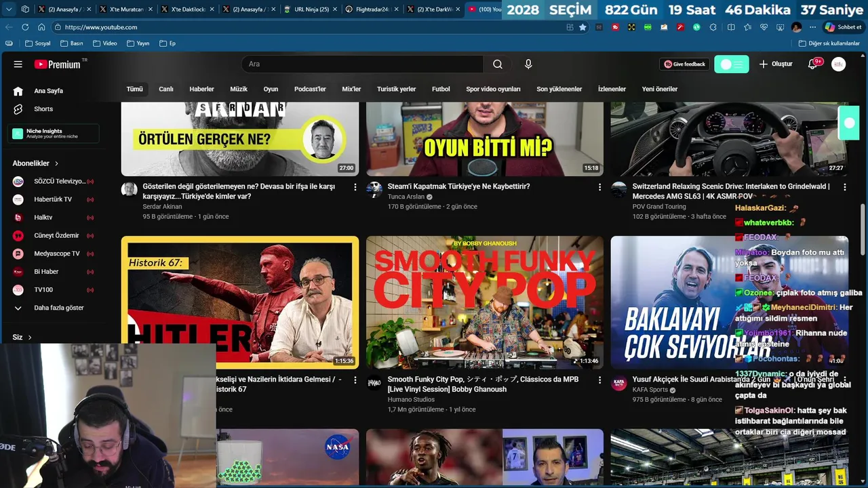Expand the Siz section chevron

(x=29, y=338)
